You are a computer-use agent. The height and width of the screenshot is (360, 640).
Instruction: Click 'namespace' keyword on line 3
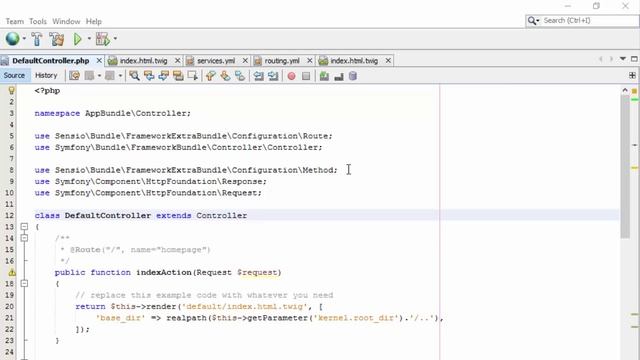[x=57, y=113]
